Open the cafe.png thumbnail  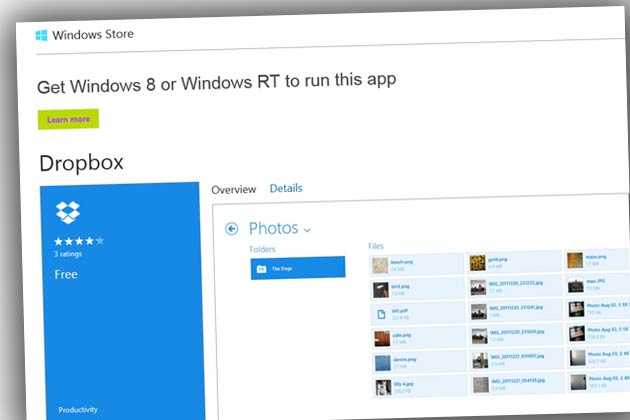click(x=382, y=338)
